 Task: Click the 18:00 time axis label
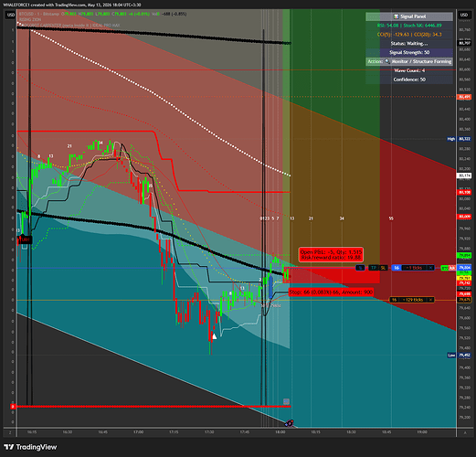280,432
